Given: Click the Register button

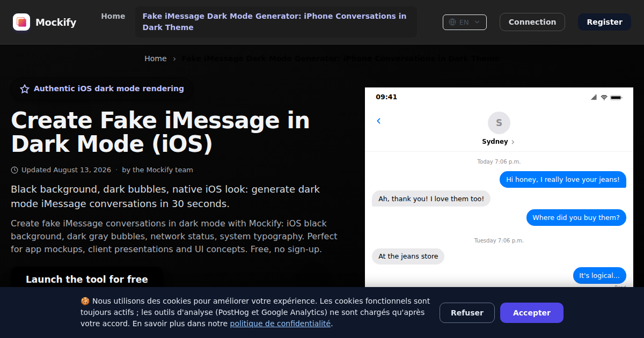Looking at the screenshot, I should (x=605, y=22).
